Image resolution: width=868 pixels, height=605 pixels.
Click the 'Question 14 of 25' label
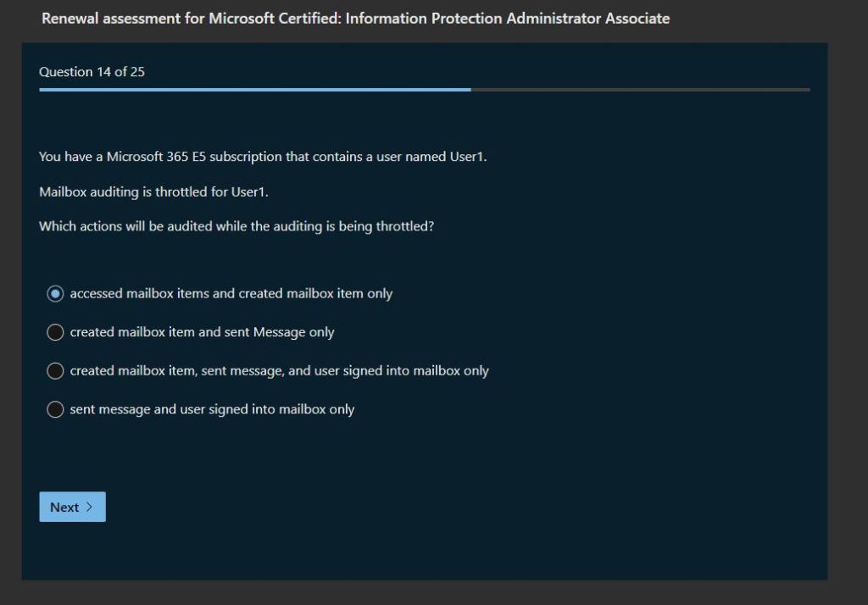tap(92, 72)
